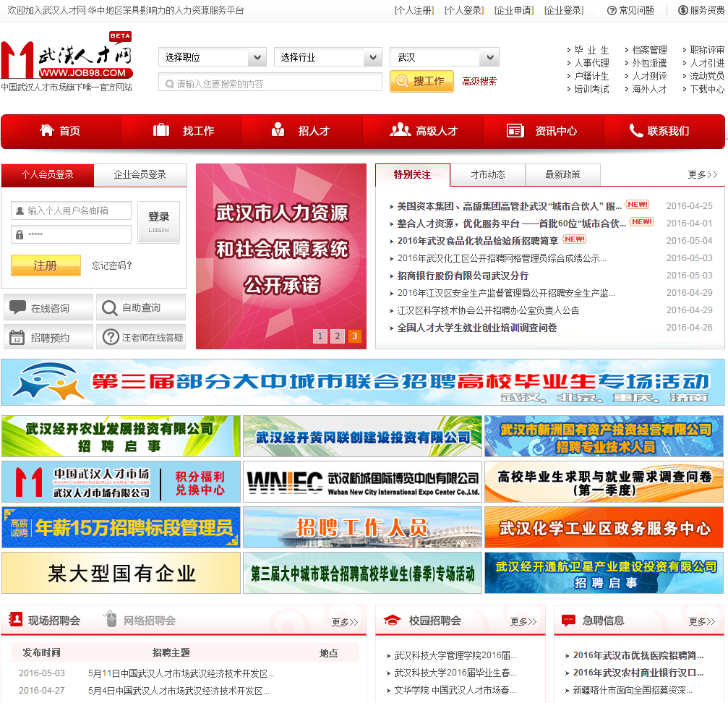Click 更多>> in the 特别关注 panel

(x=703, y=174)
